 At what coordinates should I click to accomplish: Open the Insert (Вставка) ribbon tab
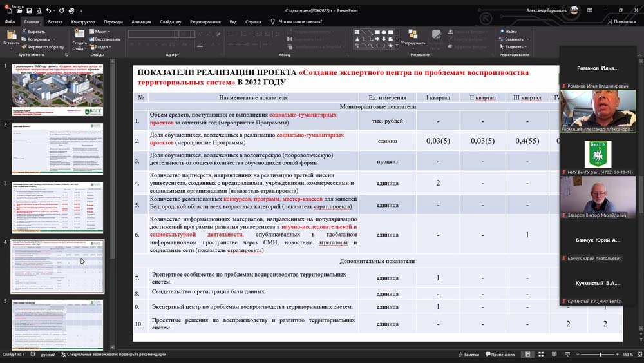tap(55, 21)
